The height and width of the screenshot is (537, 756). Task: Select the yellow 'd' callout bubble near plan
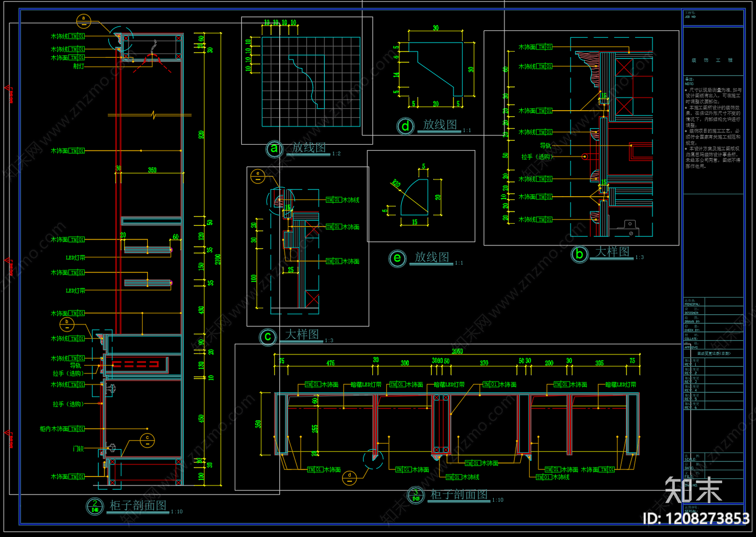(x=349, y=478)
